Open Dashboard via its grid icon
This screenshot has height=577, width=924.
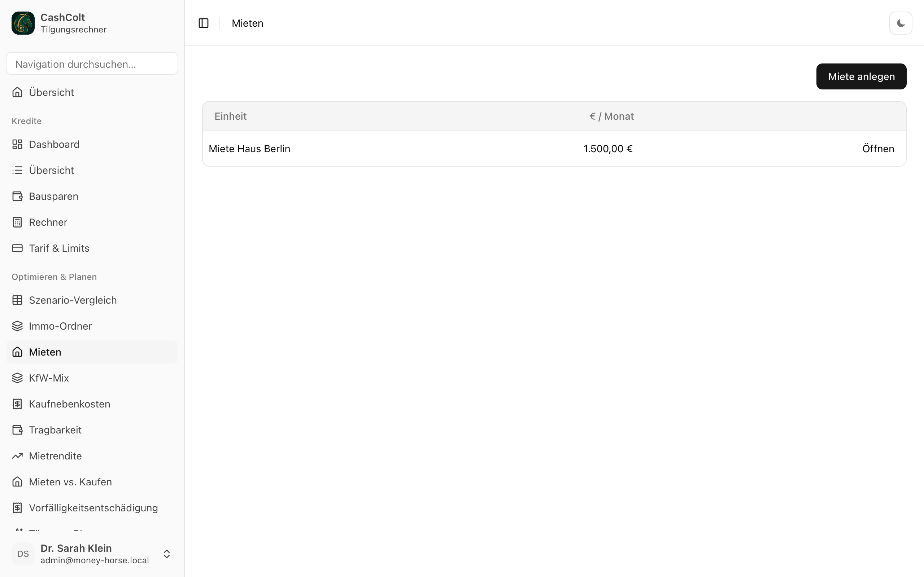tap(17, 144)
